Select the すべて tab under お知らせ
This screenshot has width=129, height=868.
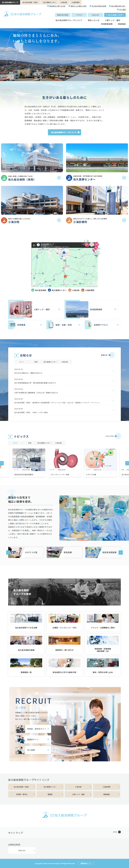coord(22,362)
